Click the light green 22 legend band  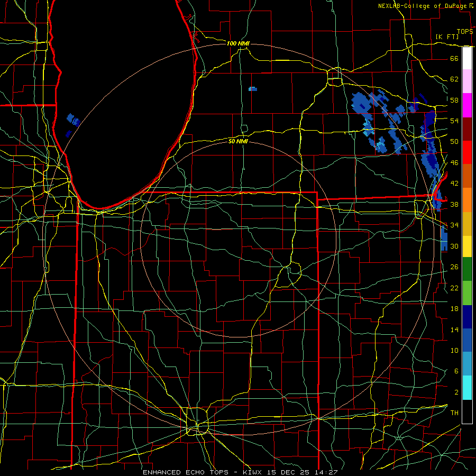tap(467, 293)
